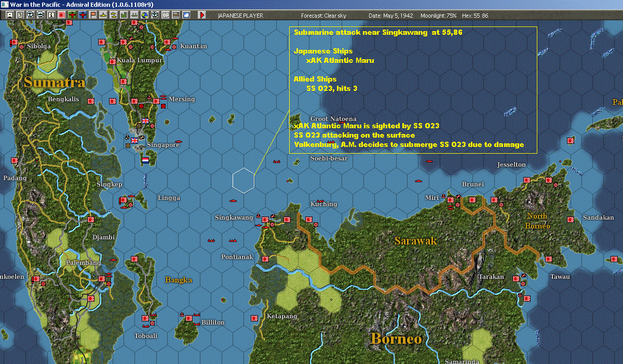Click the Brunei map label
The width and height of the screenshot is (623, 364).
(x=473, y=184)
